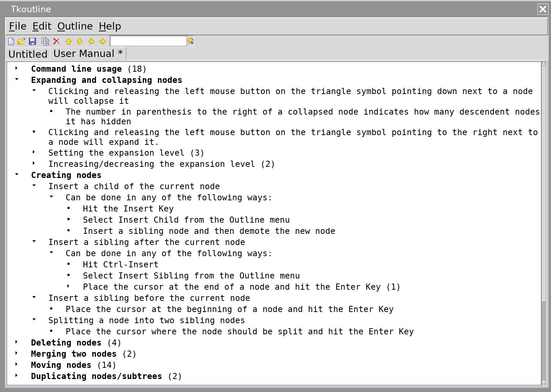Expand the Merging two nodes section

(16, 353)
